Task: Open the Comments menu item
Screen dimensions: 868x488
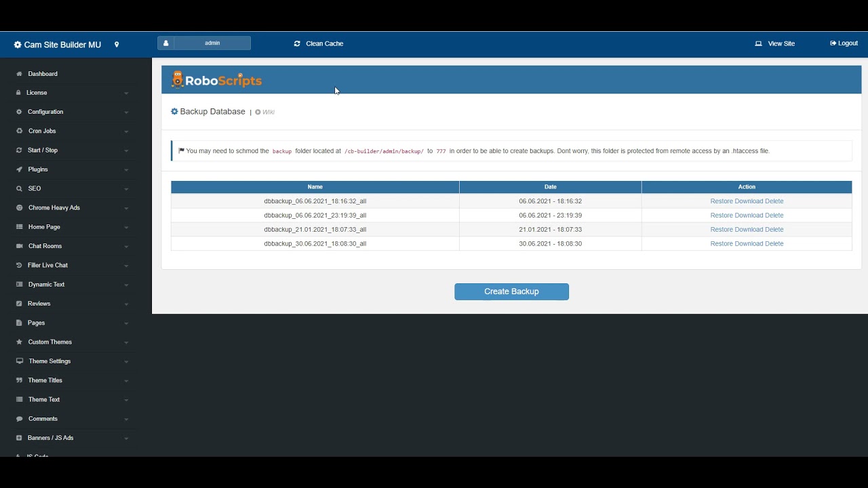Action: (43, 419)
